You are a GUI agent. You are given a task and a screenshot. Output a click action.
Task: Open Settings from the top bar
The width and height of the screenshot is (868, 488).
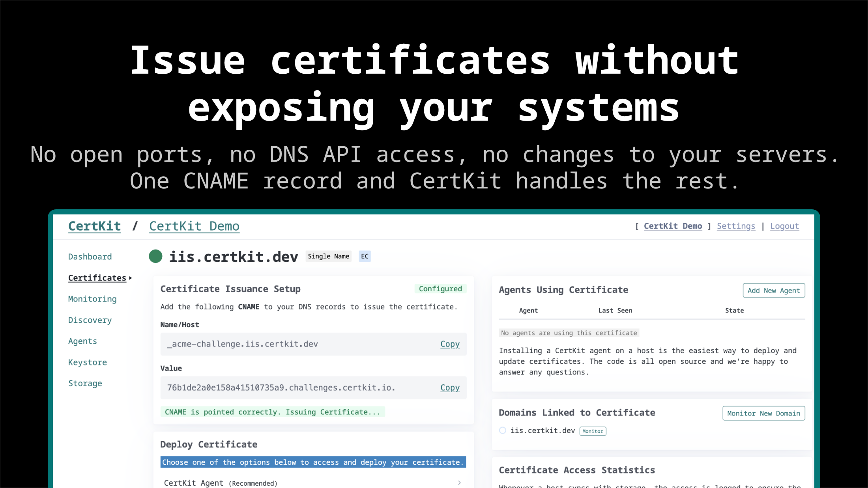coord(735,226)
